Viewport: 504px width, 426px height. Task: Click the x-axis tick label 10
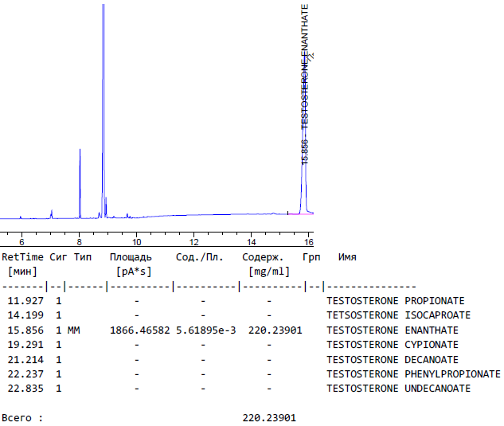(136, 241)
